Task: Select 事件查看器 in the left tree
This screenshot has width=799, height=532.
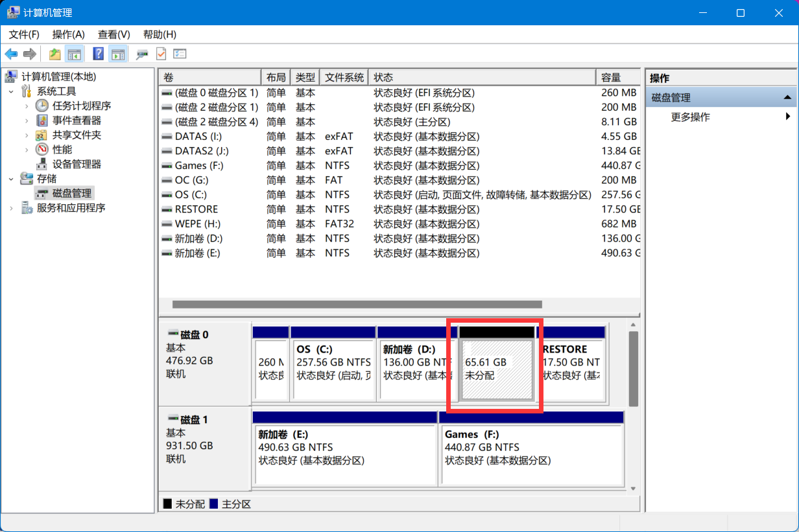Action: (x=77, y=121)
